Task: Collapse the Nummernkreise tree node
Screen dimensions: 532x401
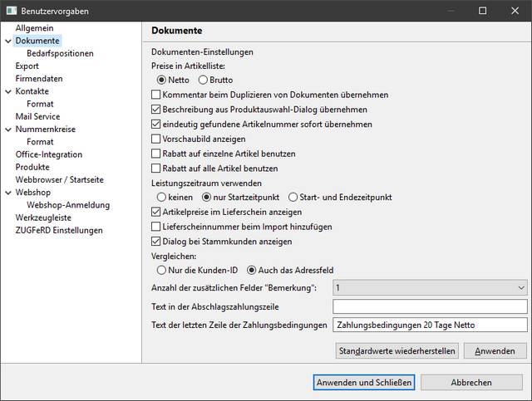Action: [7, 130]
